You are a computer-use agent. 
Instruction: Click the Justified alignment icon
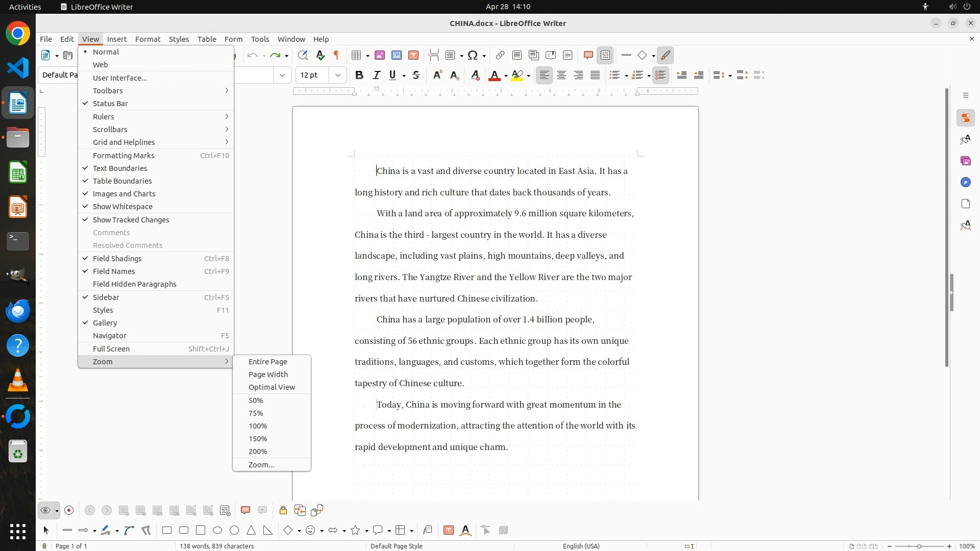(x=595, y=76)
